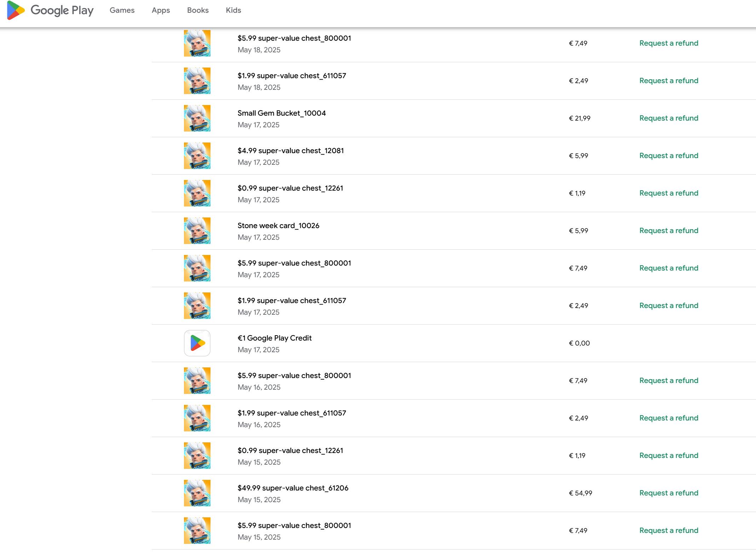Request a refund for Small Gem Bucket_10004

(x=669, y=118)
